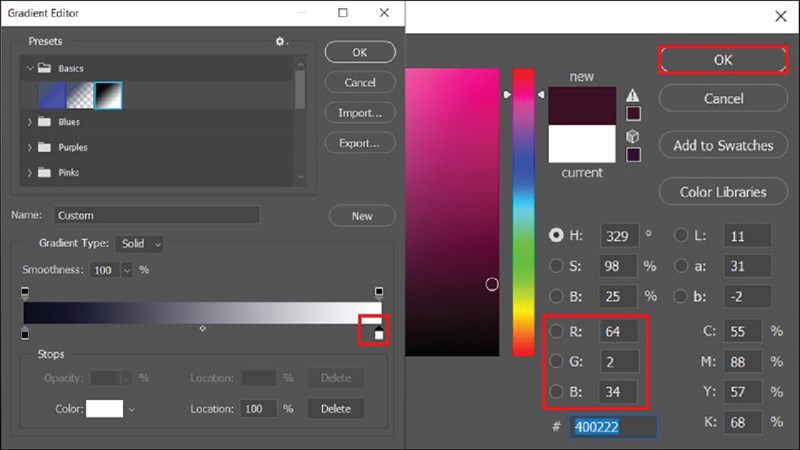This screenshot has height=450, width=800.
Task: Click Cancel in the Gradient Editor
Action: 360,82
